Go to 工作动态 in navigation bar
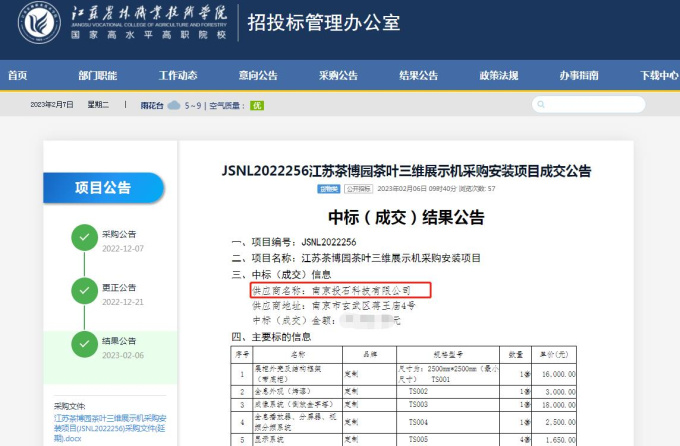Screen dimensions: 680x446 [178, 76]
